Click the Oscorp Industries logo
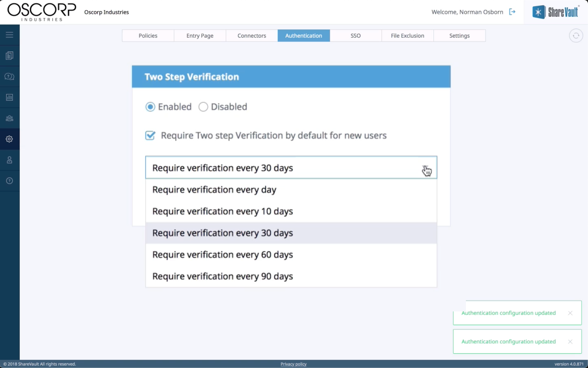588x368 pixels. click(42, 12)
